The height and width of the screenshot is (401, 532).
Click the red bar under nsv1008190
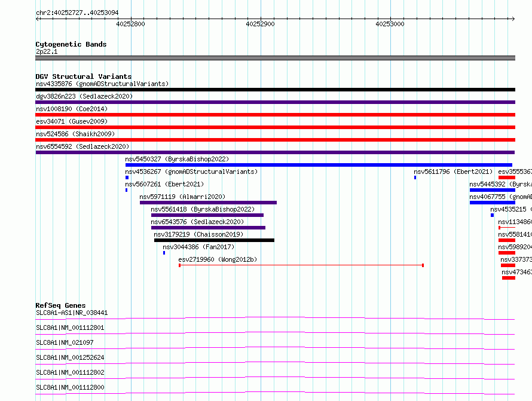(275, 115)
